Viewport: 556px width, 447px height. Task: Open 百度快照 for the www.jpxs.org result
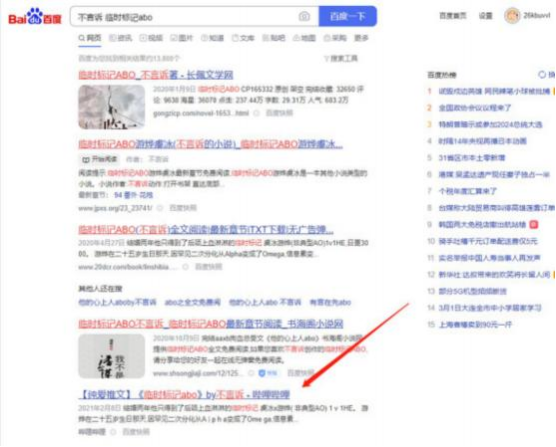(183, 208)
